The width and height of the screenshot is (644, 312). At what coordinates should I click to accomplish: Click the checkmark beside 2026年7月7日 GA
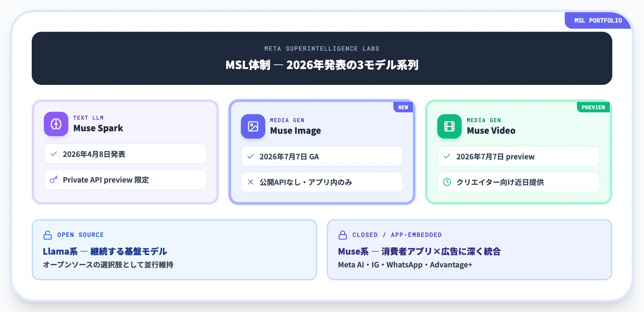[251, 156]
